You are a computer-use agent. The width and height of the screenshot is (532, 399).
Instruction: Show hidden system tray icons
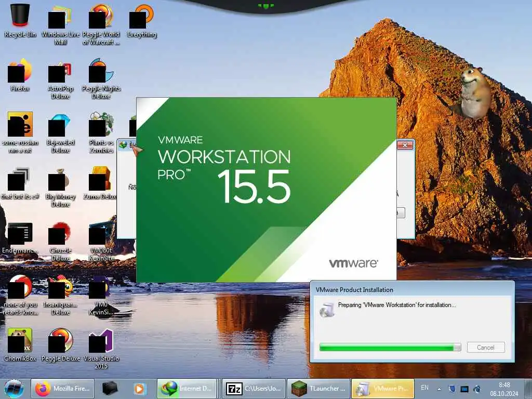coord(439,389)
